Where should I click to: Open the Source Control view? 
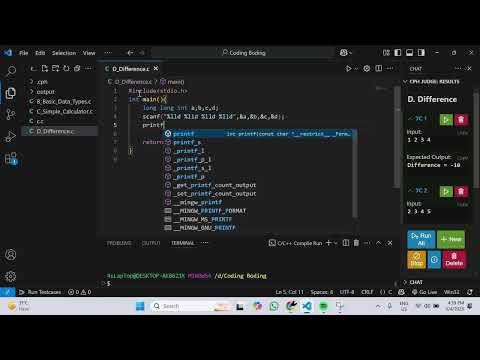(10, 114)
